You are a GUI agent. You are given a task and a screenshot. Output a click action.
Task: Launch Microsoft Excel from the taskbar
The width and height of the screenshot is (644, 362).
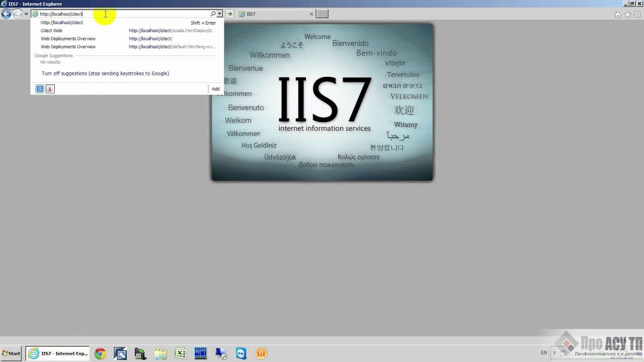(x=181, y=353)
